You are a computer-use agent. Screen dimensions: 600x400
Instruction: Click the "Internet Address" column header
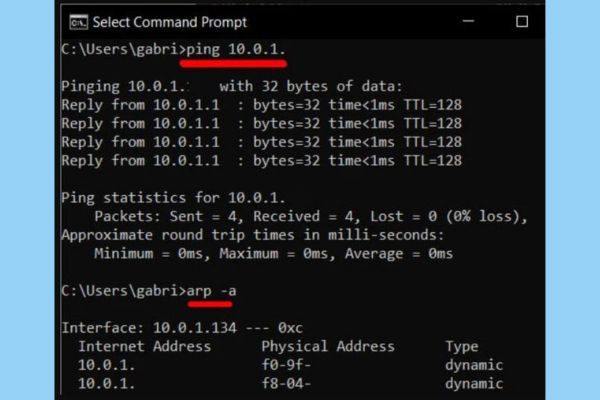tap(144, 346)
